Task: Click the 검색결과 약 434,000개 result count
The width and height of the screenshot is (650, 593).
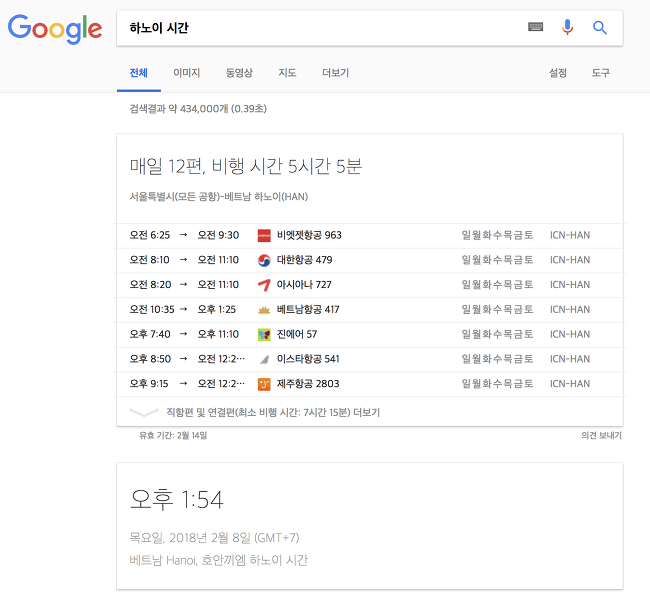Action: tap(198, 109)
